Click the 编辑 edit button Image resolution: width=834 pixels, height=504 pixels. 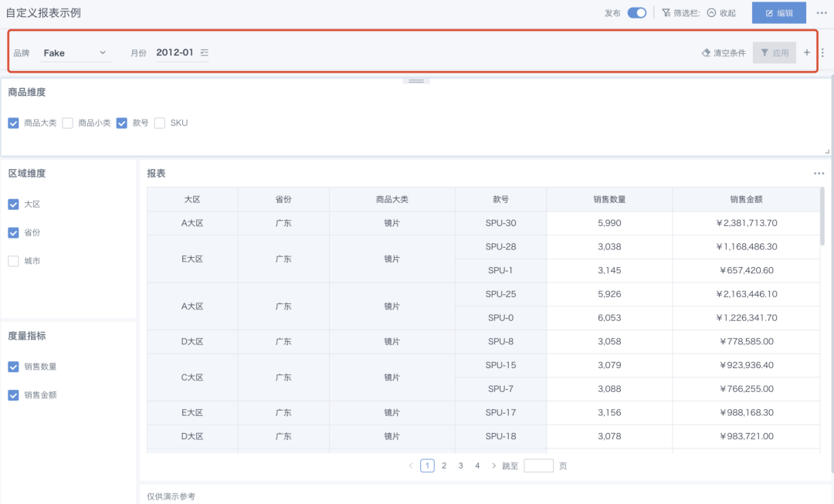coord(778,13)
